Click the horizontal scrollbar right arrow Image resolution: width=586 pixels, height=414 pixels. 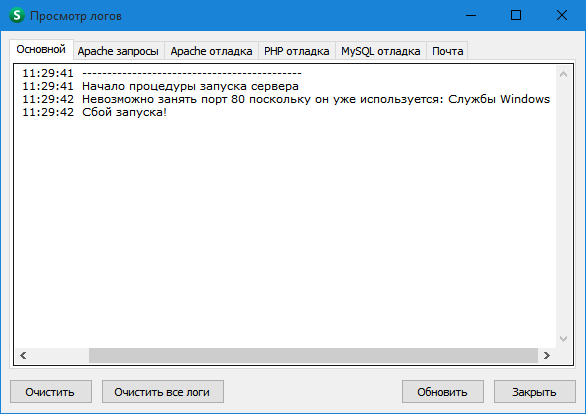(547, 355)
